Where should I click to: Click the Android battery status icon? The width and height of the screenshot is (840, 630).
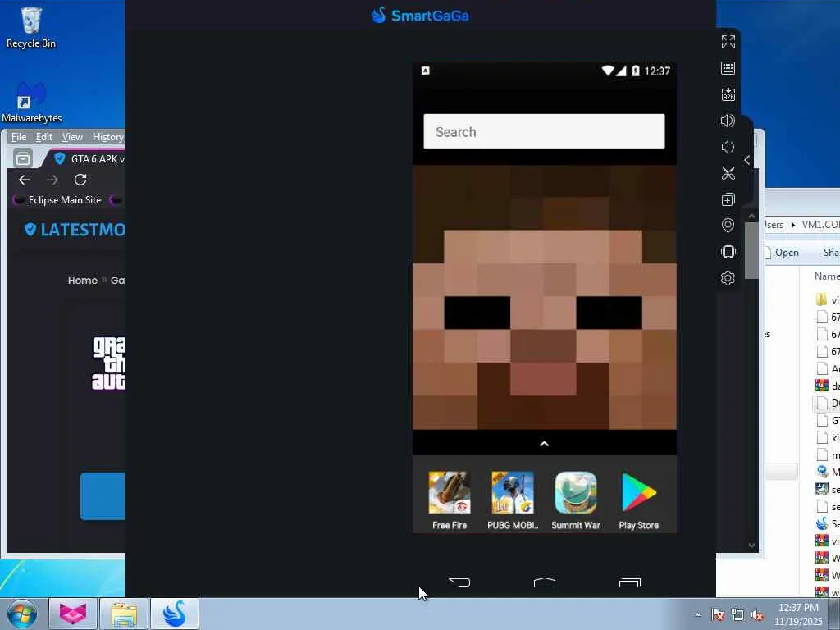coord(636,71)
